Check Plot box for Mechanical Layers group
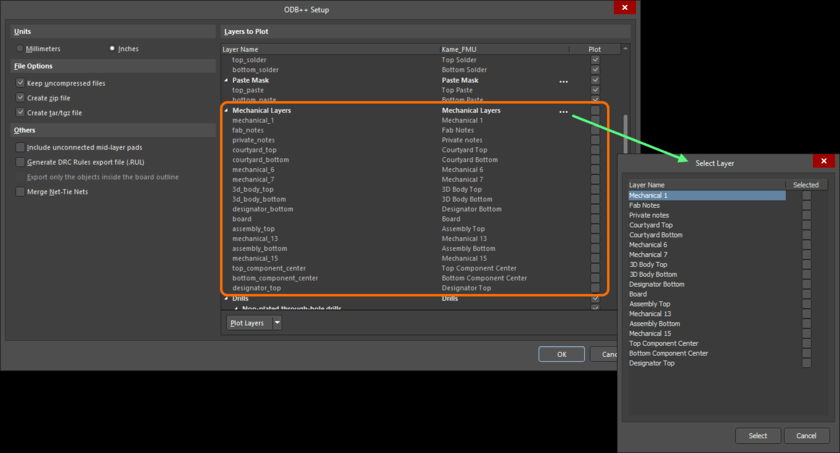The image size is (840, 453). (595, 110)
